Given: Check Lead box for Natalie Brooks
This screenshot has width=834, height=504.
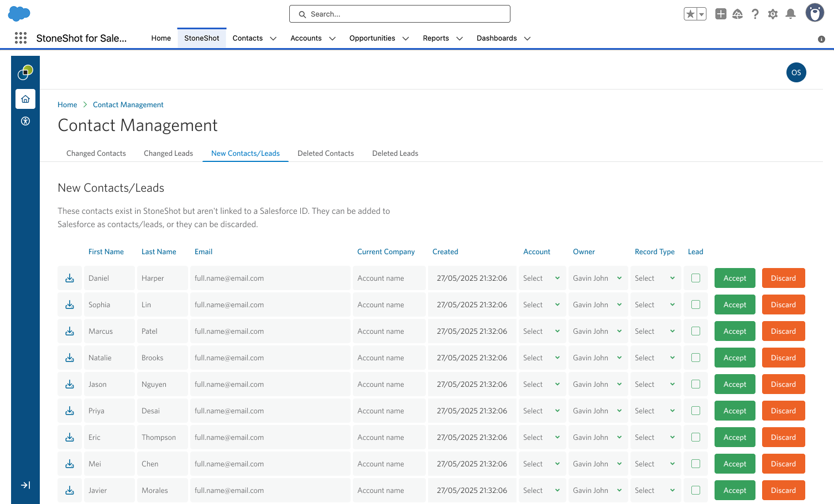Looking at the screenshot, I should tap(696, 358).
